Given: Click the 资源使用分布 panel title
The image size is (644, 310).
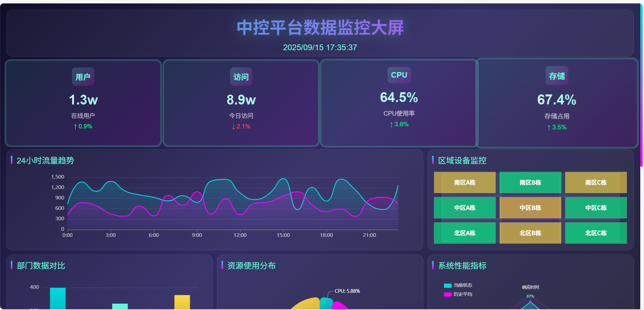Looking at the screenshot, I should [252, 266].
